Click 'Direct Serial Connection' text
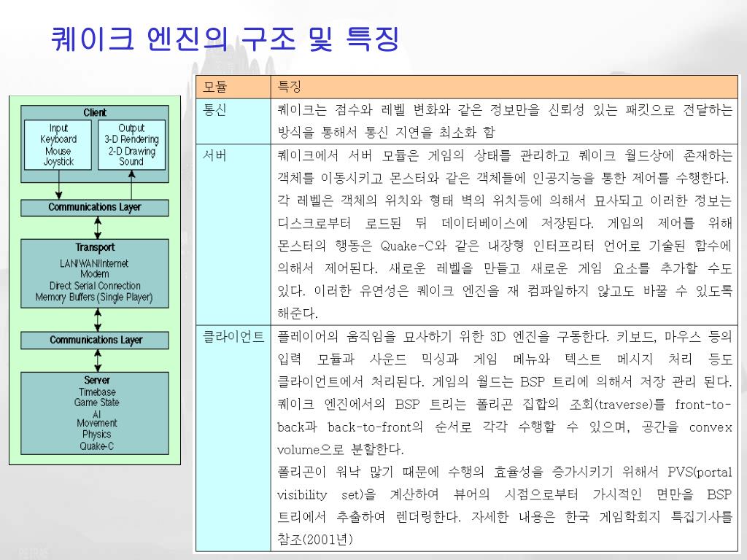Image resolution: width=747 pixels, height=560 pixels. 95,286
